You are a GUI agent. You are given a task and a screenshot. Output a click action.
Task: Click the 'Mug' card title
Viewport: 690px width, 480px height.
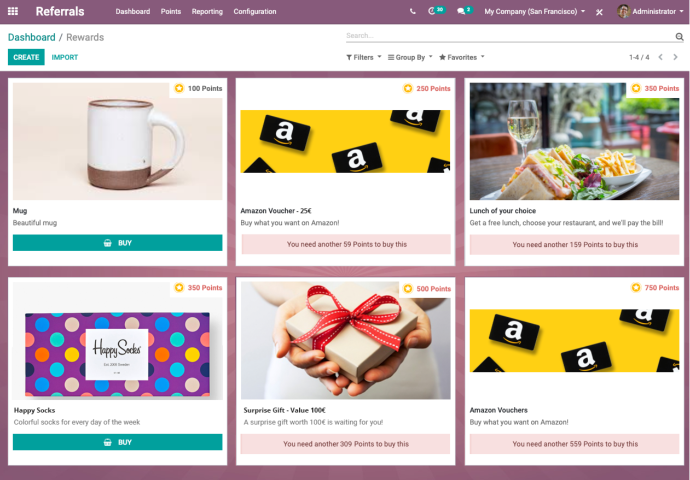(20, 211)
